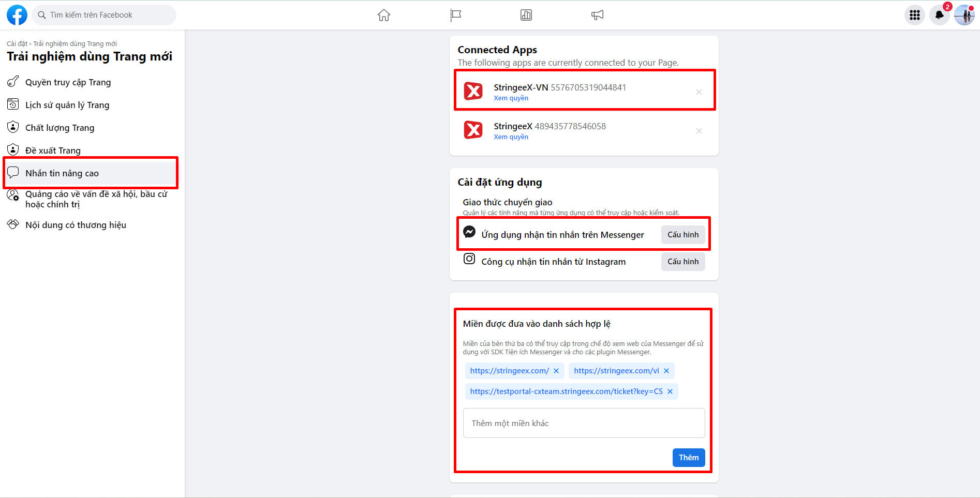
Task: Click Cấu hình for Messenger app
Action: [682, 235]
